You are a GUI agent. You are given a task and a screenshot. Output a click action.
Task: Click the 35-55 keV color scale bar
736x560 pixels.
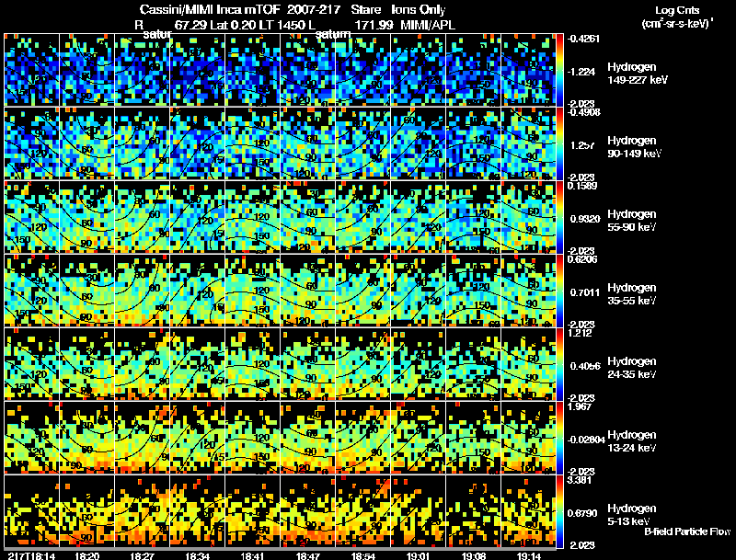click(x=559, y=291)
